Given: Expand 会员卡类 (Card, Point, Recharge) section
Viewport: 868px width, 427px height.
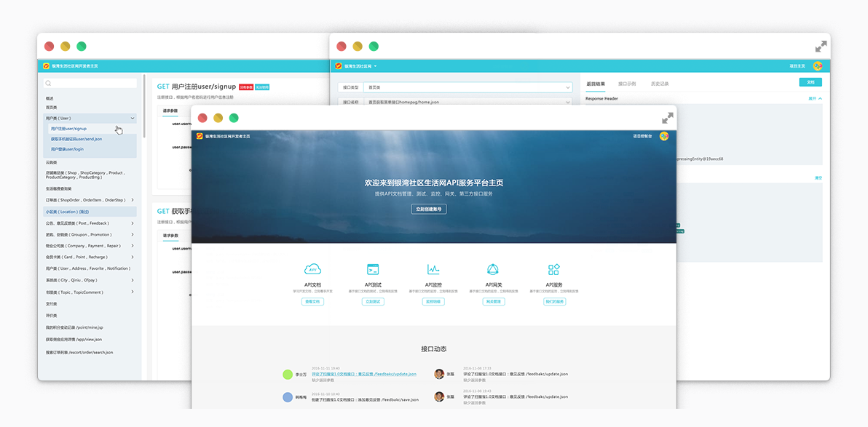Looking at the screenshot, I should (x=133, y=258).
